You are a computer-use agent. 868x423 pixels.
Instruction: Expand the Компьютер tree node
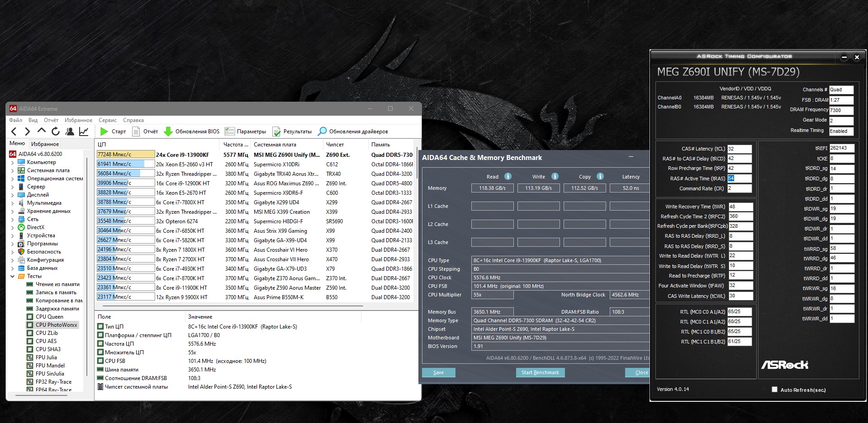pos(12,162)
